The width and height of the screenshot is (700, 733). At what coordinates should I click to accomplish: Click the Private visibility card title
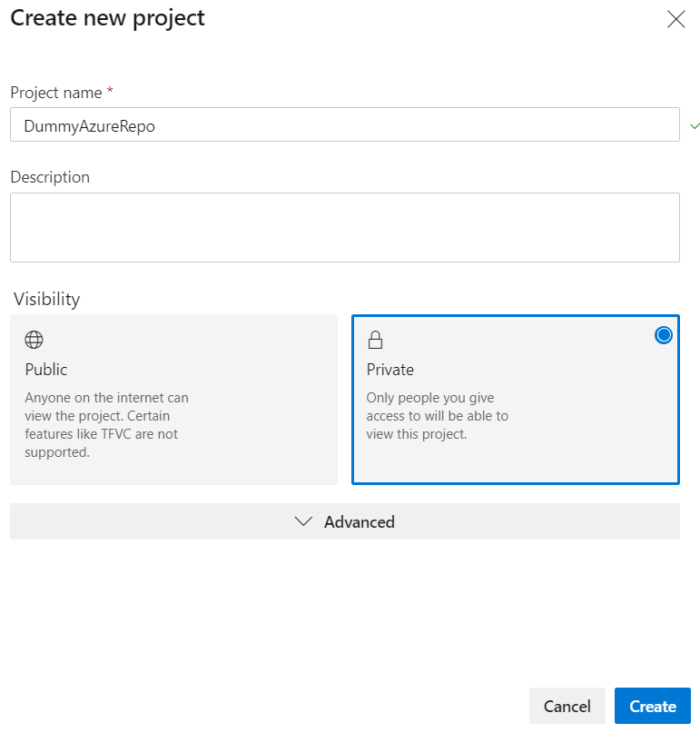pos(389,370)
